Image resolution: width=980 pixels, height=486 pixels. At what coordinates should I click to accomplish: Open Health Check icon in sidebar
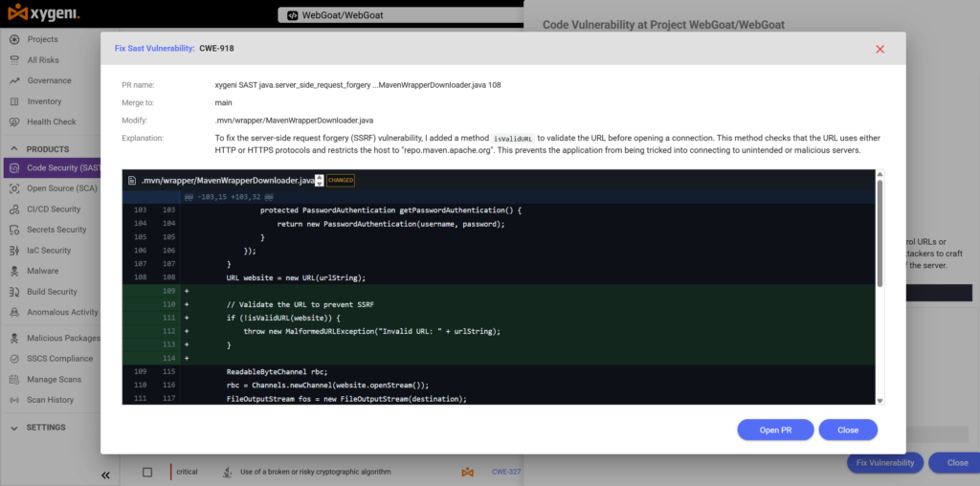(14, 121)
